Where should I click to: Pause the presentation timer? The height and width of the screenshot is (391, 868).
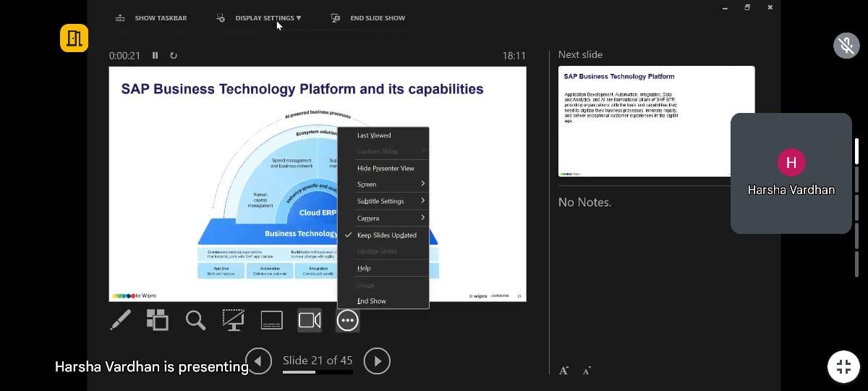click(x=156, y=56)
